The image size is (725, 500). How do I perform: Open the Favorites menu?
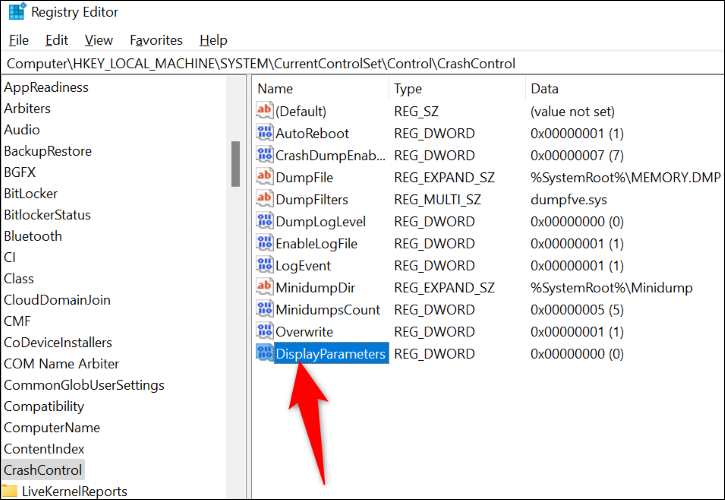point(156,40)
